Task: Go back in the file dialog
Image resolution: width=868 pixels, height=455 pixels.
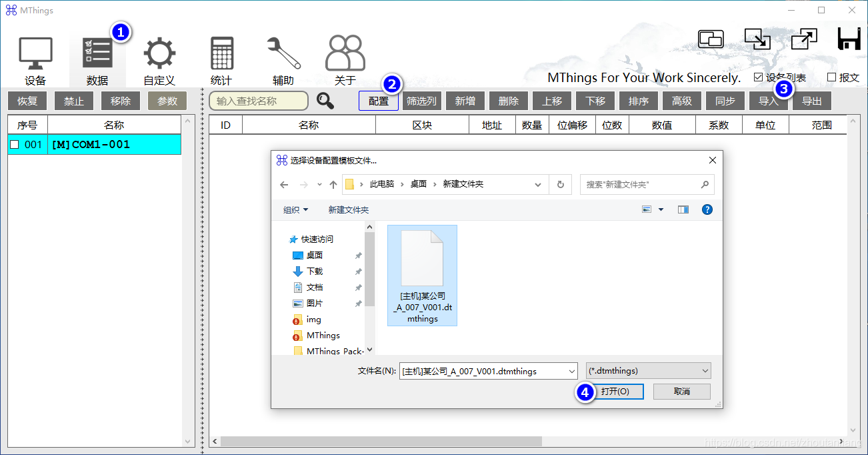Action: click(284, 185)
